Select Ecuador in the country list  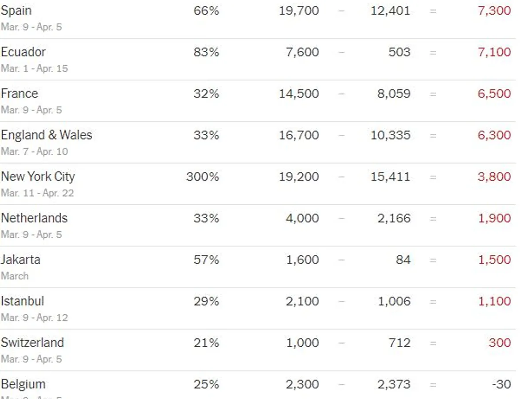23,52
